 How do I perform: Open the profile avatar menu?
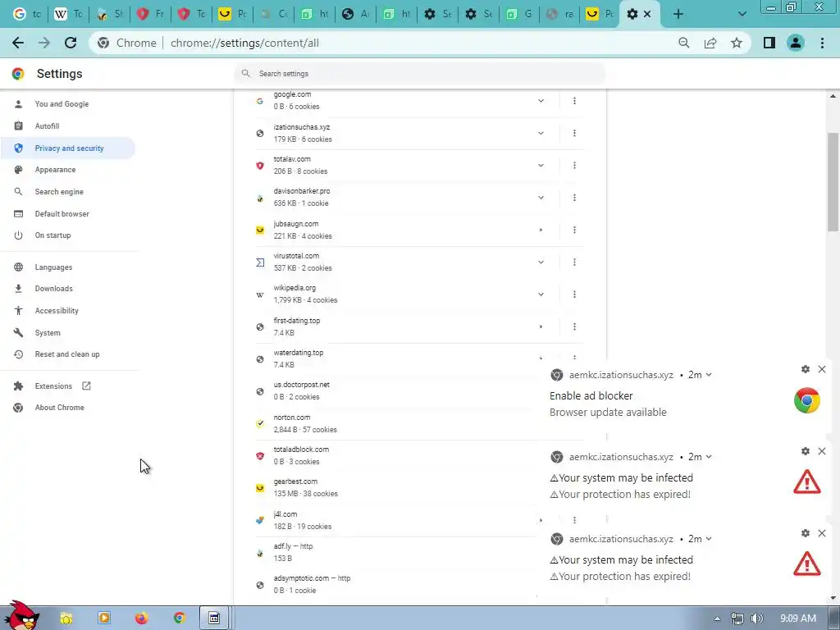click(796, 43)
